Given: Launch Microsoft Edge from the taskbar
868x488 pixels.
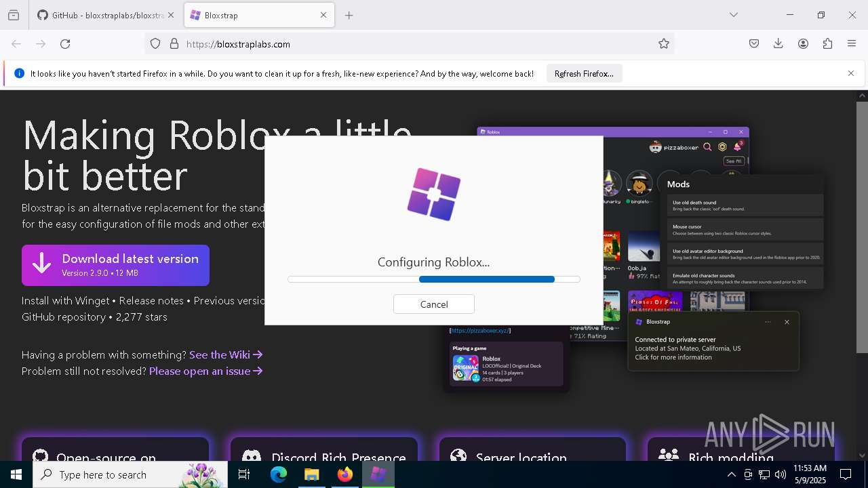Looking at the screenshot, I should pos(279,474).
